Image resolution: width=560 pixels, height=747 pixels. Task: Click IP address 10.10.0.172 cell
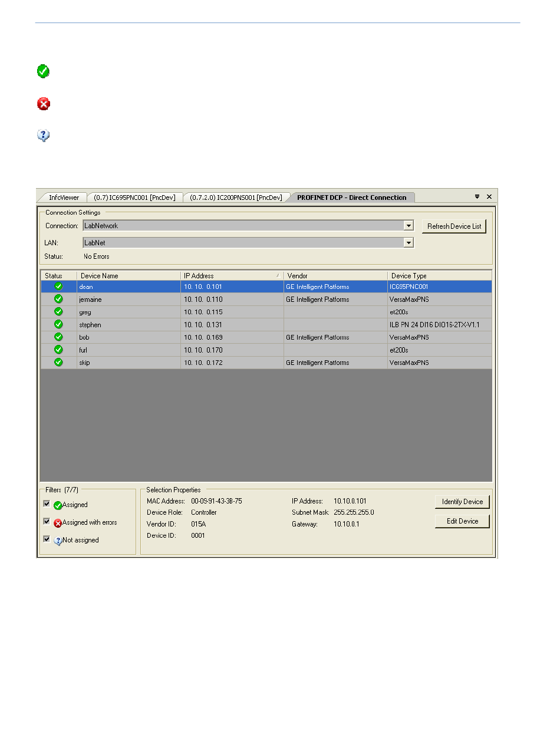pos(232,363)
